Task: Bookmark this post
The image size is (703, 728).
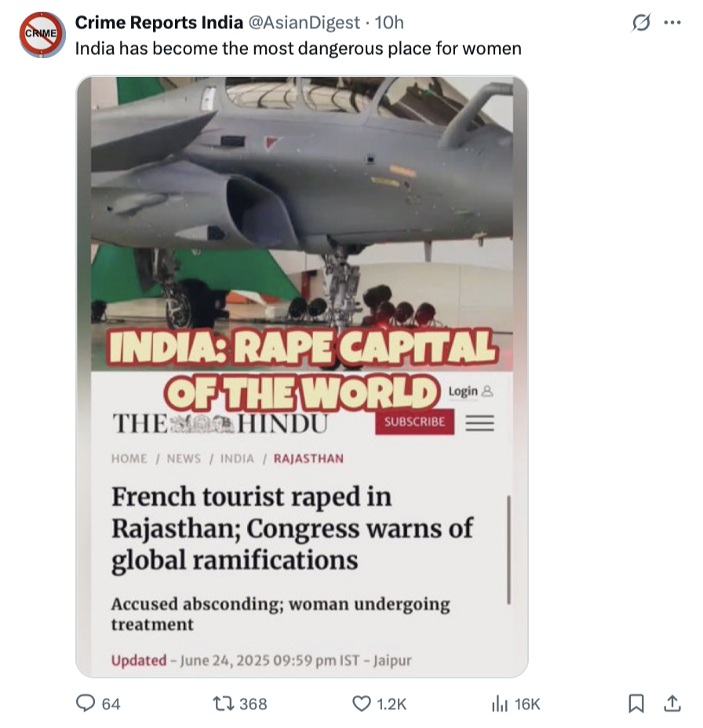Action: click(636, 704)
